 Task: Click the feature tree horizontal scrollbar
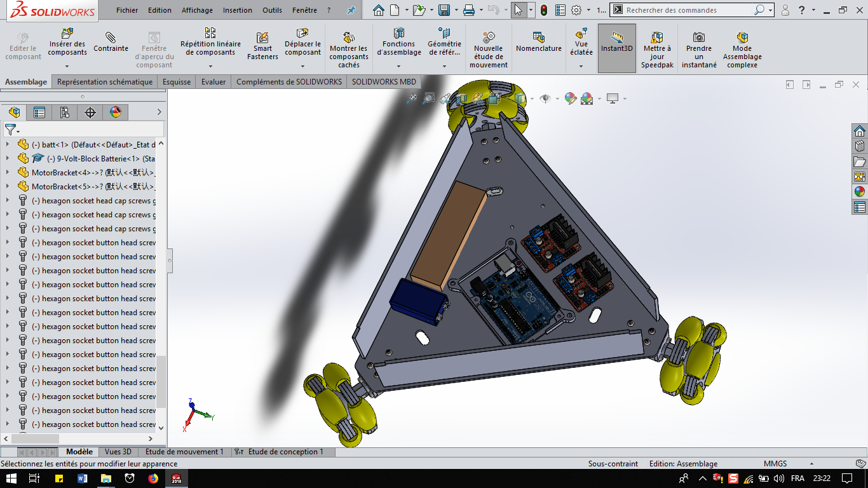coord(36,438)
